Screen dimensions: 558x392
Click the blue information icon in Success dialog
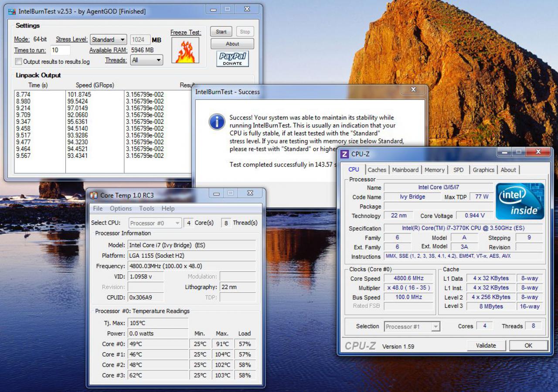pyautogui.click(x=217, y=121)
